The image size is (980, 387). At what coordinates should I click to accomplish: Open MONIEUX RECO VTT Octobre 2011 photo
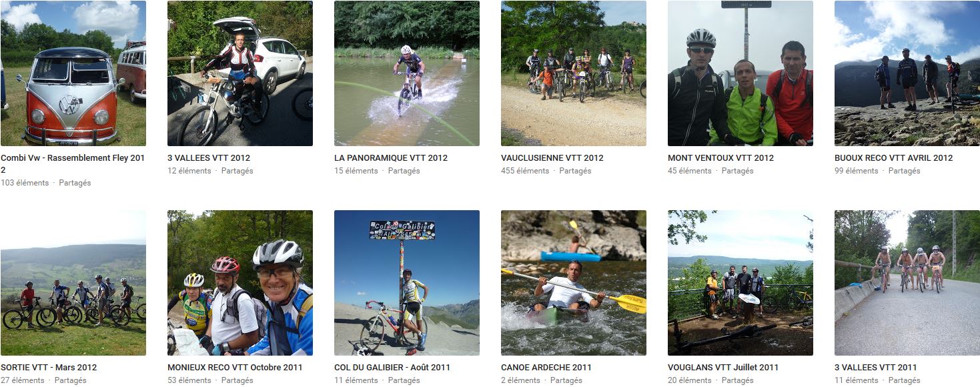click(x=240, y=283)
